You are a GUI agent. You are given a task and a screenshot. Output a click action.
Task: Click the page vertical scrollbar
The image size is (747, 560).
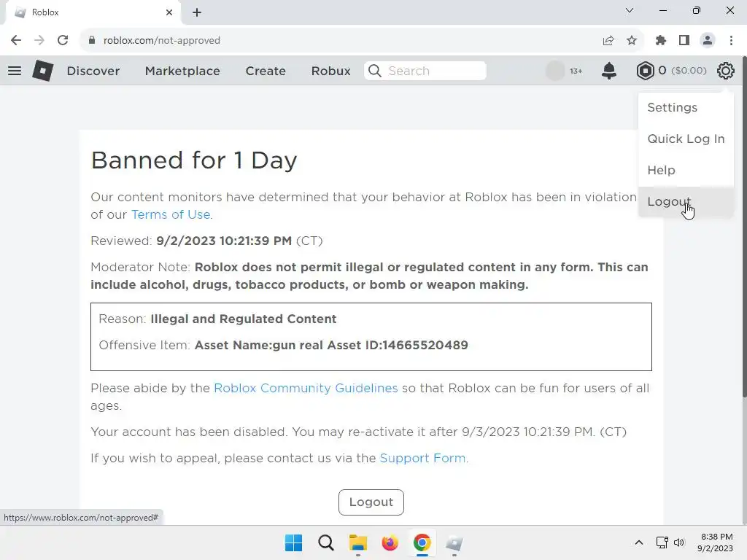(743, 226)
